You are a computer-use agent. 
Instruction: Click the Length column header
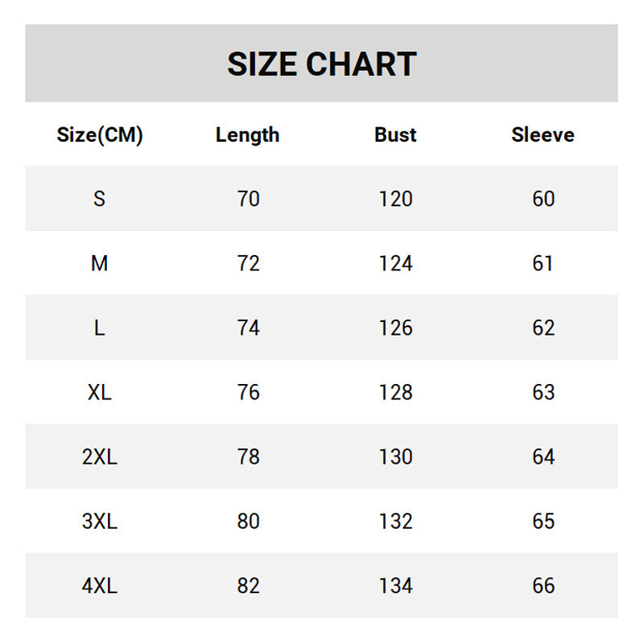[x=248, y=134]
